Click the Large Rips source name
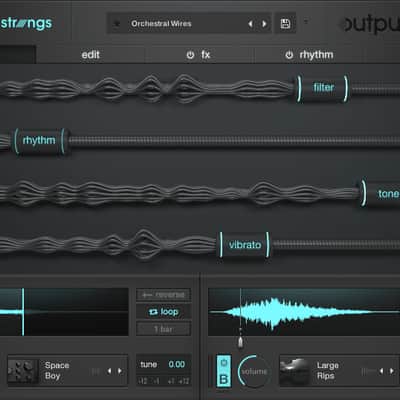 [328, 371]
